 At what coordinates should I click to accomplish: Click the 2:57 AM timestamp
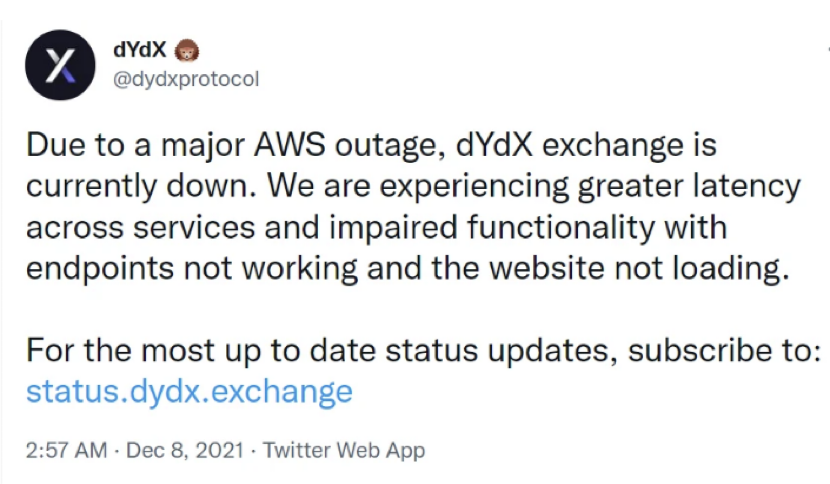(x=66, y=450)
